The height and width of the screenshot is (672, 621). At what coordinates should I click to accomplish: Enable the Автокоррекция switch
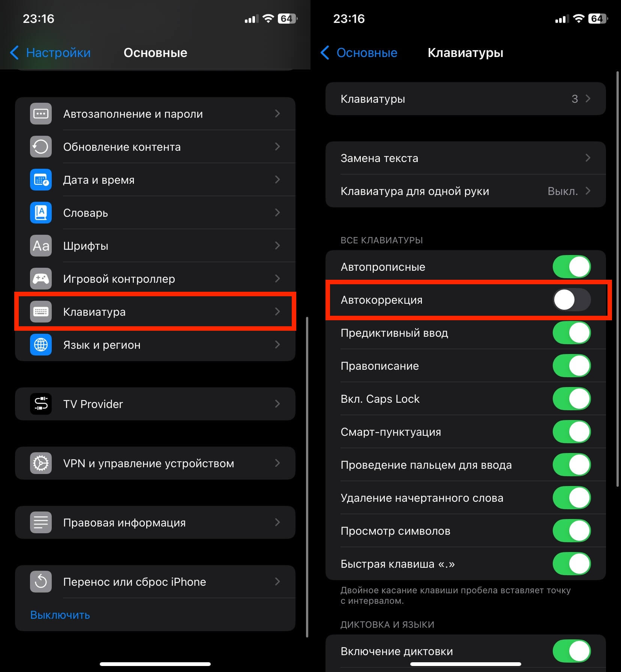tap(571, 300)
